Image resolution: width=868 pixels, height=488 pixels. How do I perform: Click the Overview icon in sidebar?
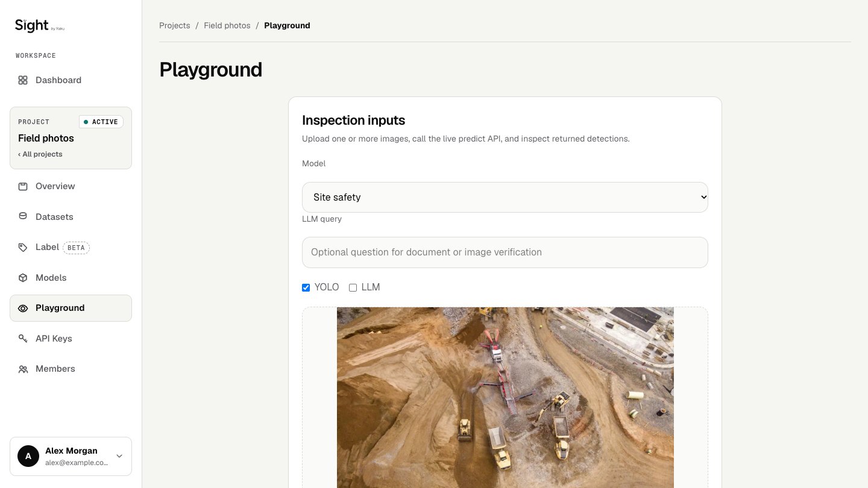(23, 186)
